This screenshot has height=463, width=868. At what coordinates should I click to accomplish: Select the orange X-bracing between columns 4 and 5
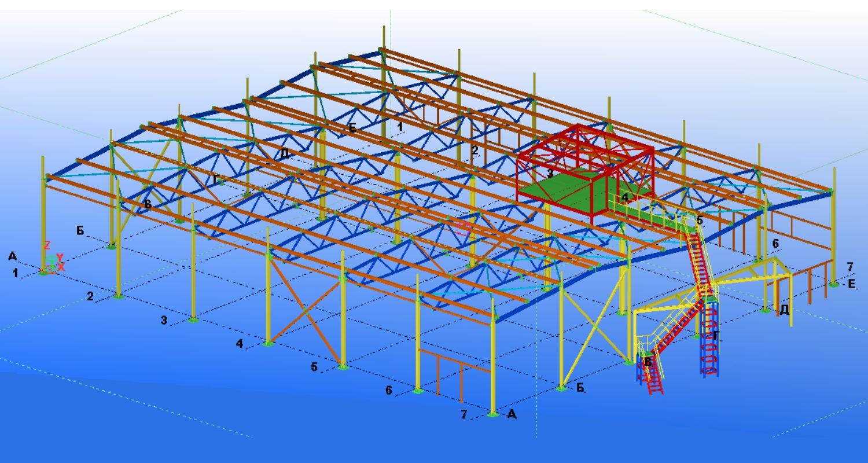click(x=305, y=311)
